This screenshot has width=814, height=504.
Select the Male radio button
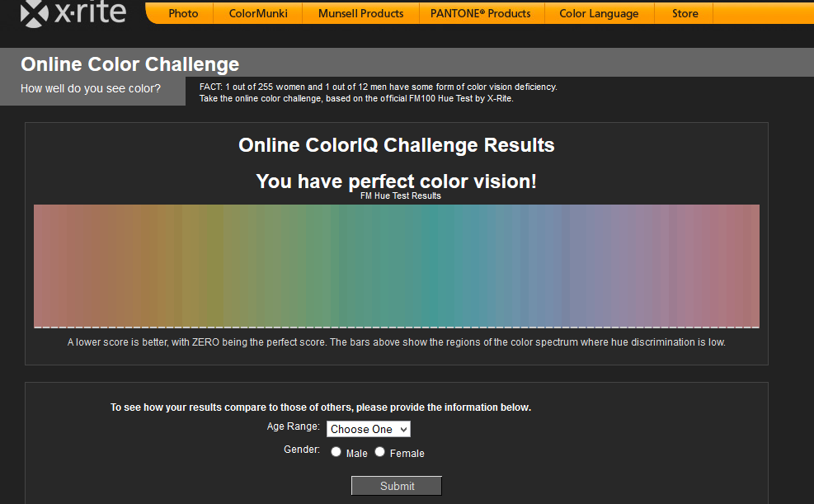pos(336,452)
